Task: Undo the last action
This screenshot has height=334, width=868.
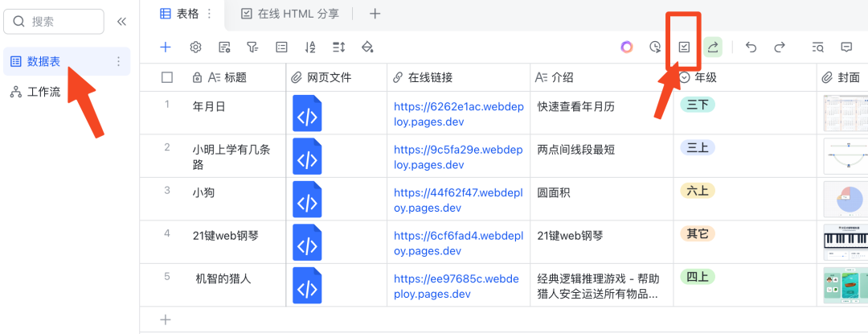Action: click(751, 47)
